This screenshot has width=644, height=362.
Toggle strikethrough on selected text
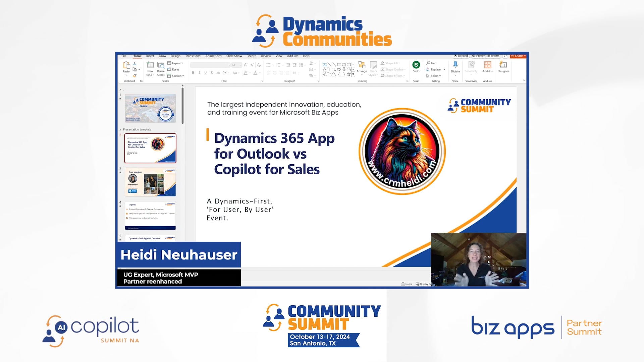pos(212,73)
